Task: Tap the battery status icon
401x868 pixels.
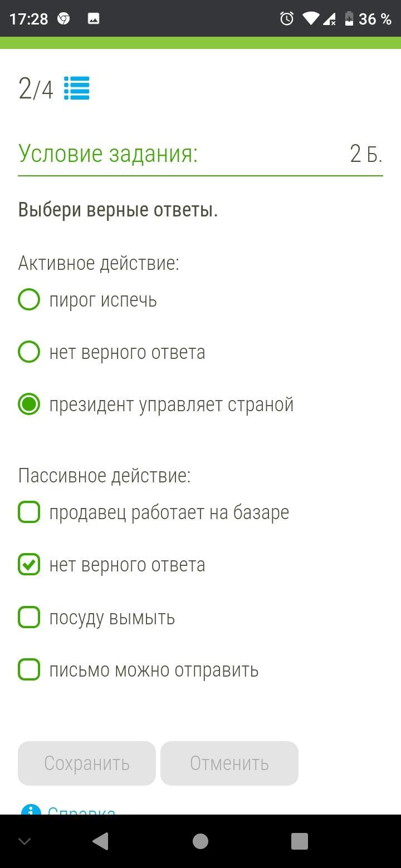Action: click(x=349, y=19)
